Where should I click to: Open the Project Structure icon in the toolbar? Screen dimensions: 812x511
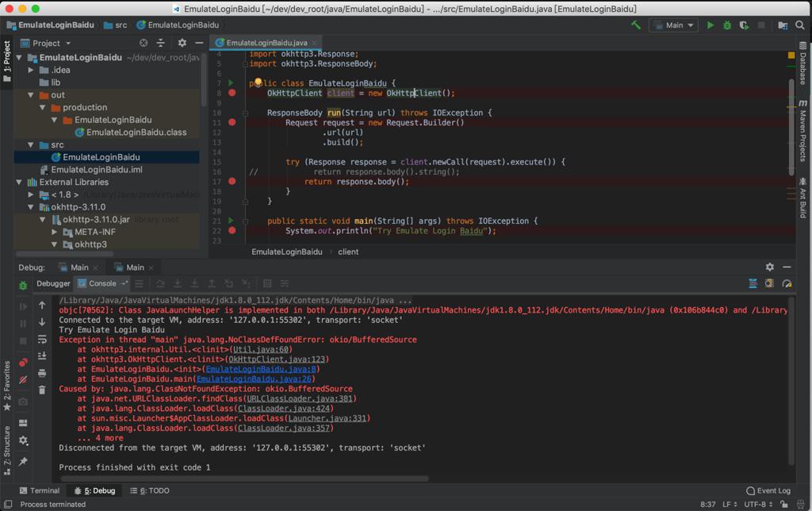(783, 25)
